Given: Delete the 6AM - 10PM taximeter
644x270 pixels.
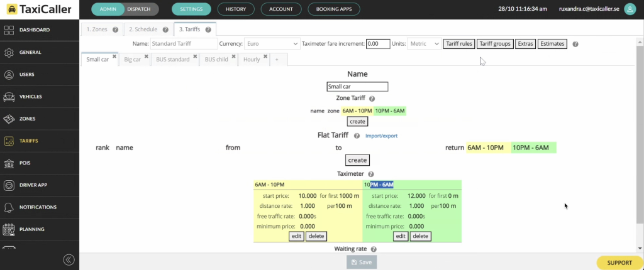Looking at the screenshot, I should (316, 236).
